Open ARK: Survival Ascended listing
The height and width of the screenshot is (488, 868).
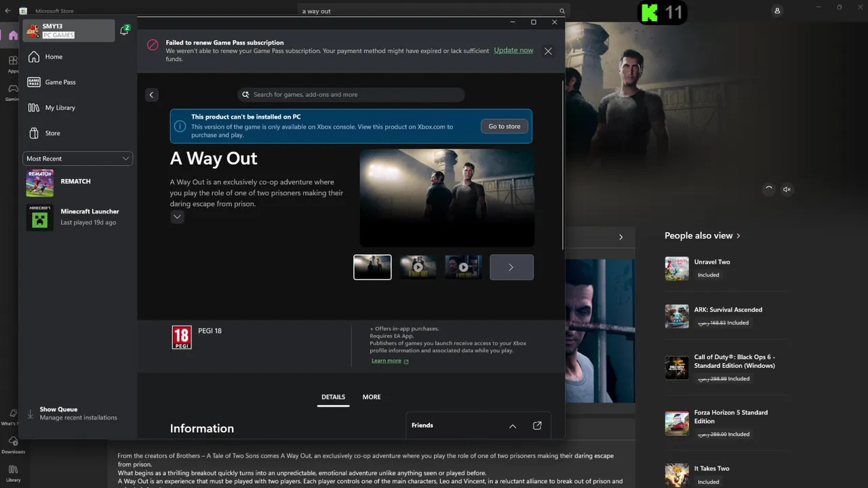[726, 316]
